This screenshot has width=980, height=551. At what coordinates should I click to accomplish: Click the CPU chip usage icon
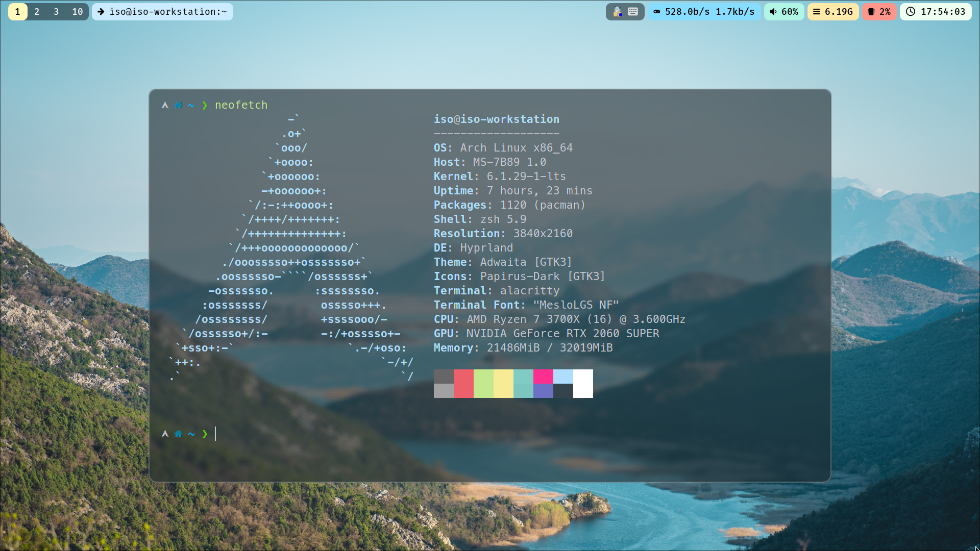[871, 11]
